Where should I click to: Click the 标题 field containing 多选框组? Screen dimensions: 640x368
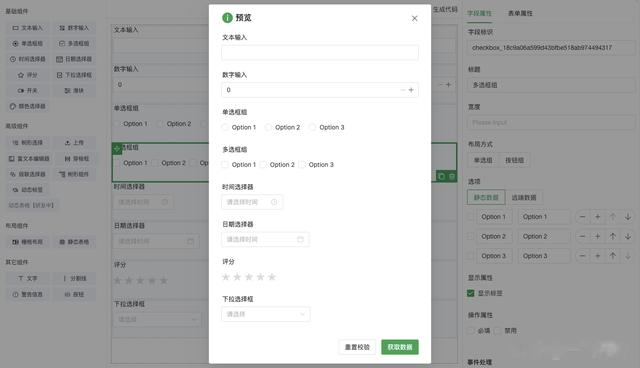pos(551,85)
